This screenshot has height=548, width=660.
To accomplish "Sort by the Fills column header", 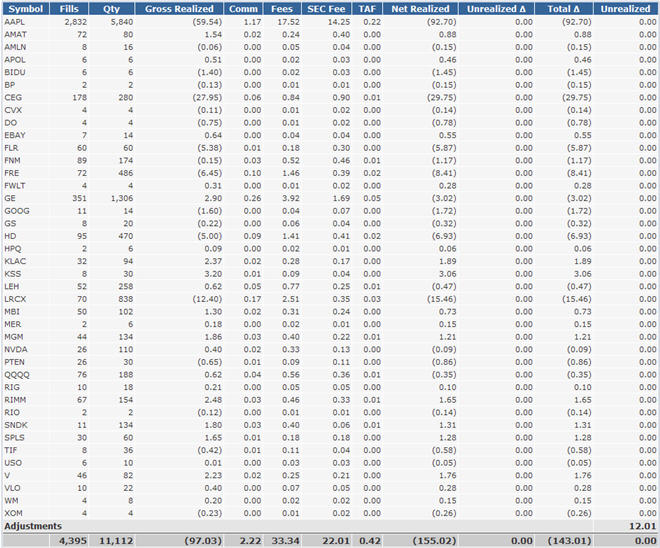I will (69, 9).
